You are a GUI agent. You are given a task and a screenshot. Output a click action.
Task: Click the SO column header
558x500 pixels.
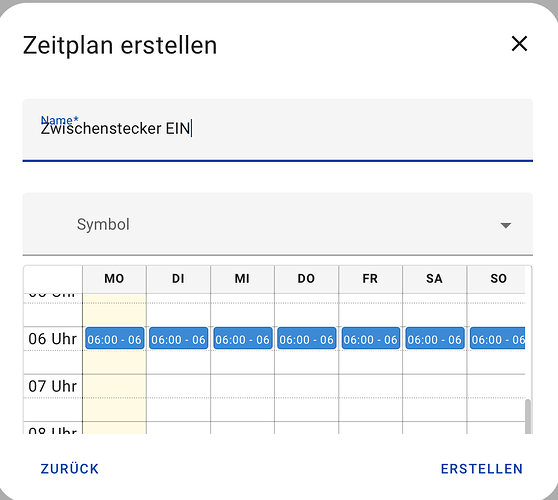[x=498, y=279]
